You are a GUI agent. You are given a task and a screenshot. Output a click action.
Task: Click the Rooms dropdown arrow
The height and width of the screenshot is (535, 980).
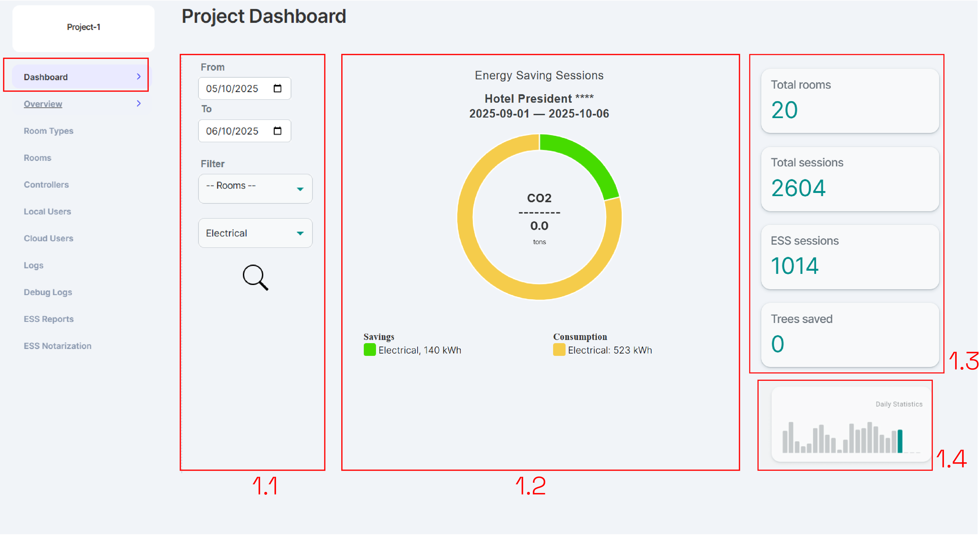pos(300,189)
